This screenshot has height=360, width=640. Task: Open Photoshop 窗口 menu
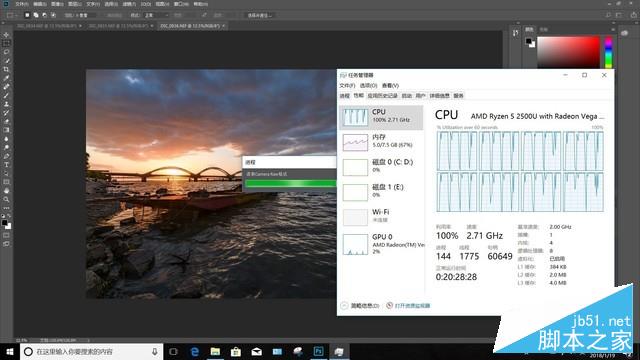[x=181, y=4]
